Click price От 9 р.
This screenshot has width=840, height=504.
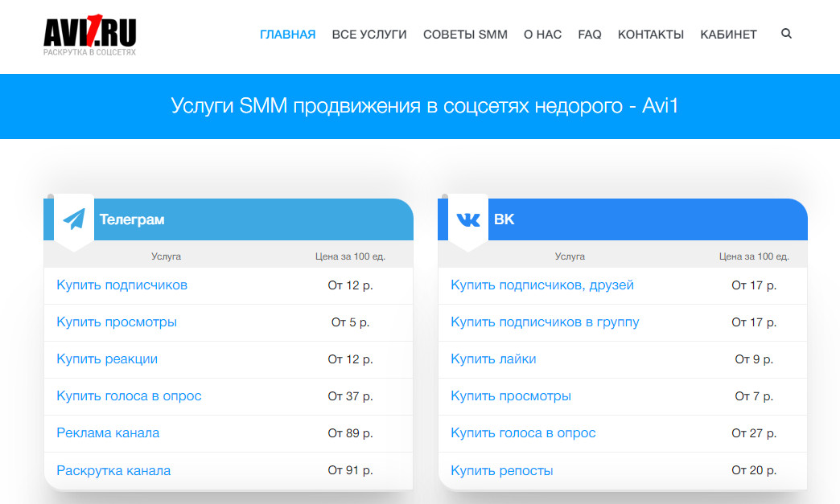[x=754, y=359]
